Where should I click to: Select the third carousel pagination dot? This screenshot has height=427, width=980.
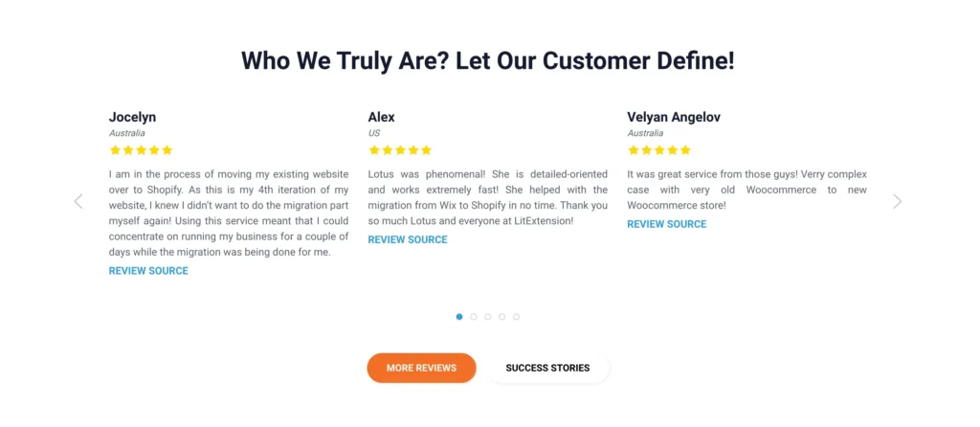pyautogui.click(x=488, y=316)
